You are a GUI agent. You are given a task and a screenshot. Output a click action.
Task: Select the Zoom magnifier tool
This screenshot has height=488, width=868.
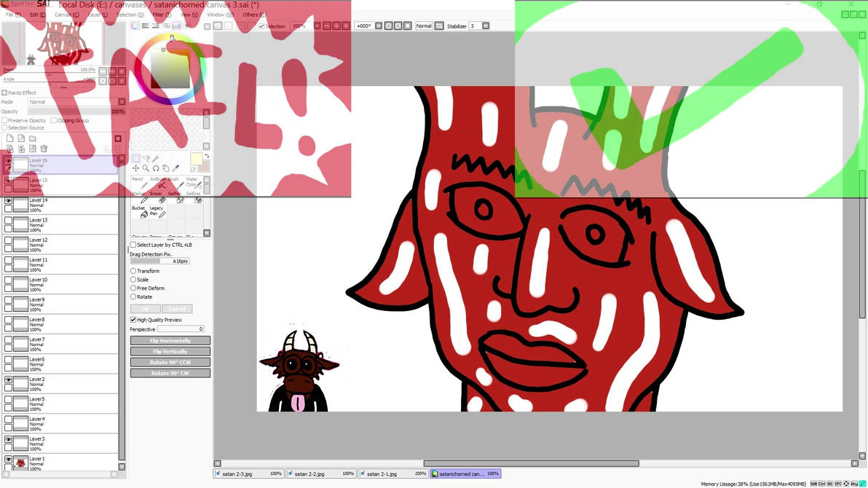(146, 168)
